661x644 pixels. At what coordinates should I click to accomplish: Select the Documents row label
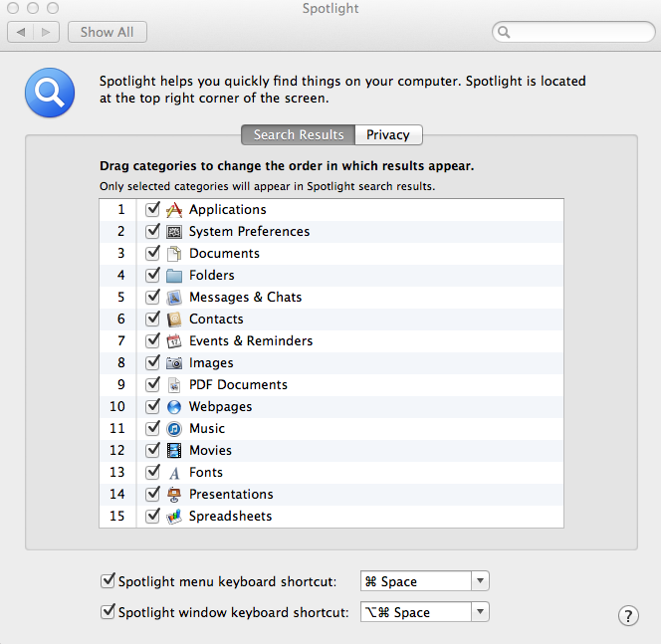pos(224,253)
